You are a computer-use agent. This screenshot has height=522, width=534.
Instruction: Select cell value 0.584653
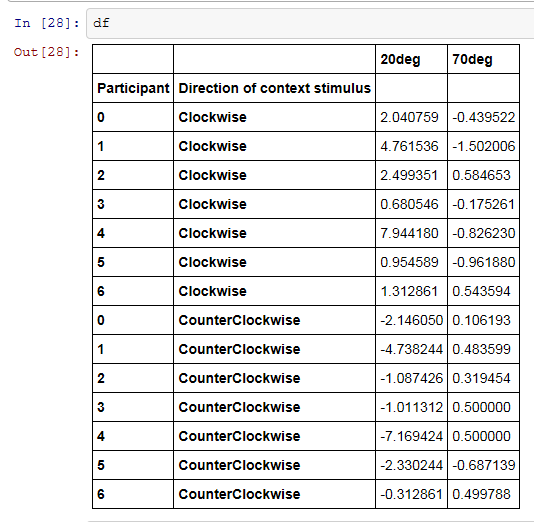[481, 175]
